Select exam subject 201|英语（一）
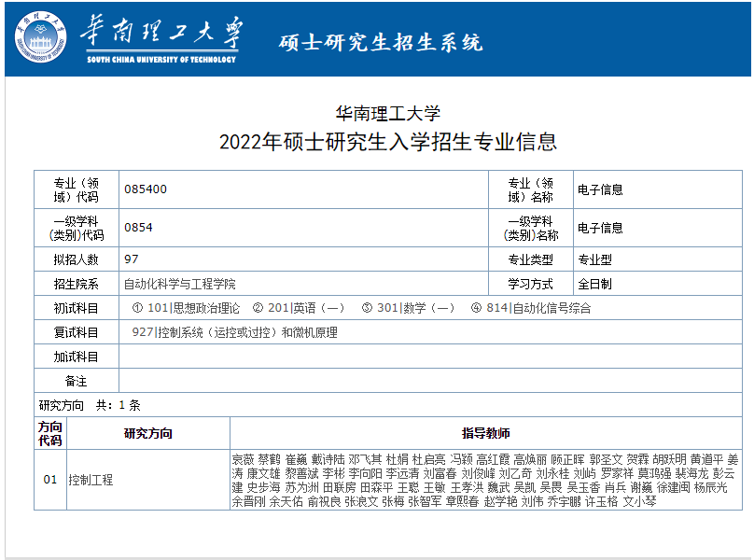The height and width of the screenshot is (560, 754). [x=306, y=308]
